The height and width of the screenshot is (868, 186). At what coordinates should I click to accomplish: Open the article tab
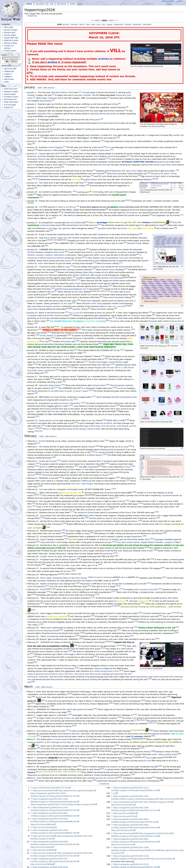(29, 4)
